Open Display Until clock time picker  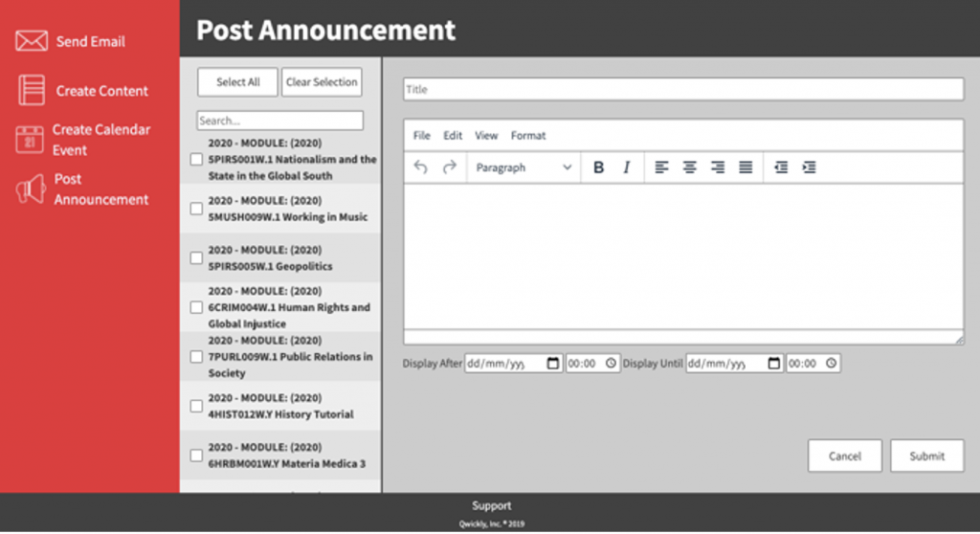coord(831,363)
